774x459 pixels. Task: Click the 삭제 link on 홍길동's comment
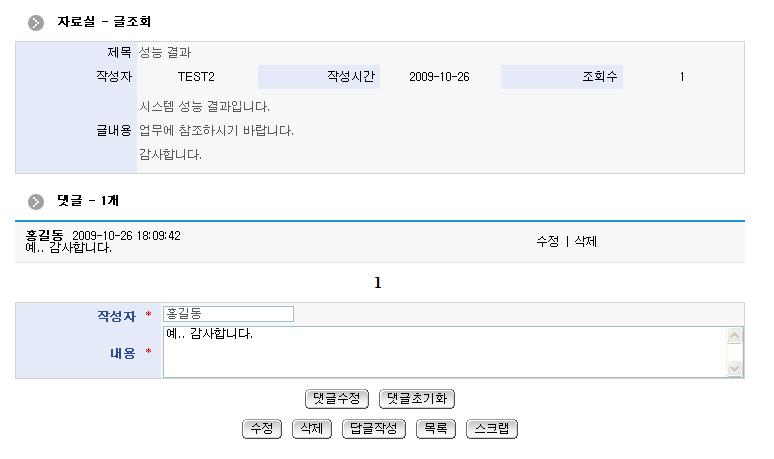tap(585, 242)
